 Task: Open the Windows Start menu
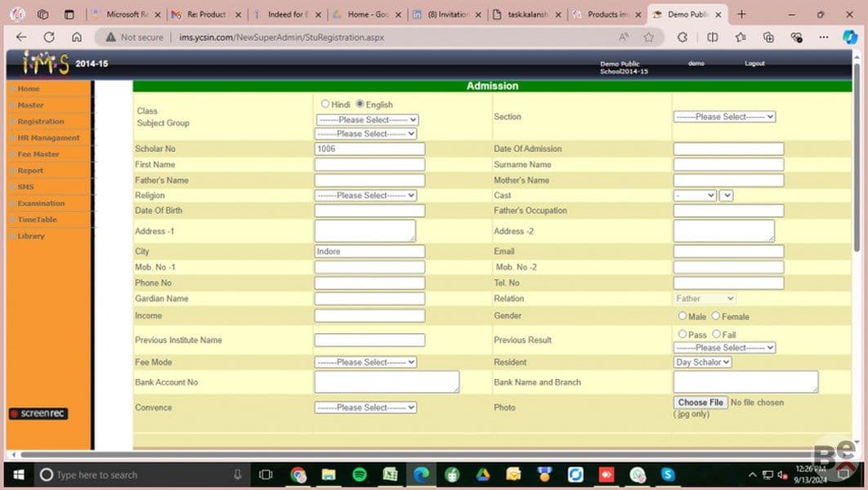point(18,474)
